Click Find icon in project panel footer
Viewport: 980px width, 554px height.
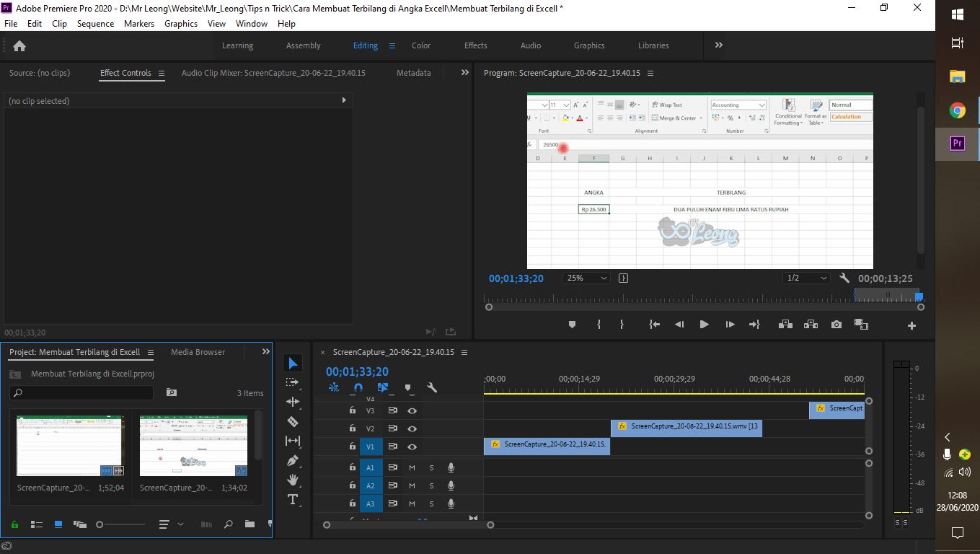coord(229,524)
